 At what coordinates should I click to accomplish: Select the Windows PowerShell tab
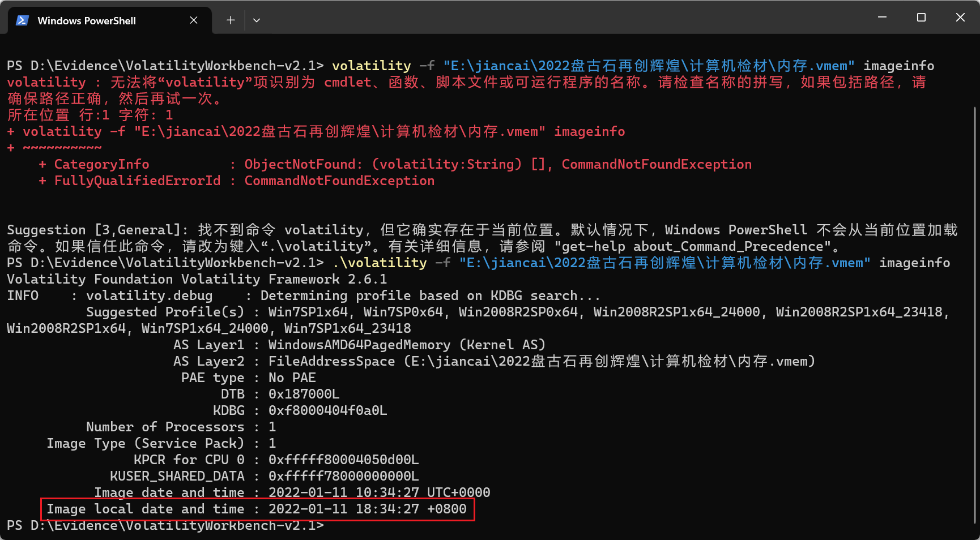(109, 20)
